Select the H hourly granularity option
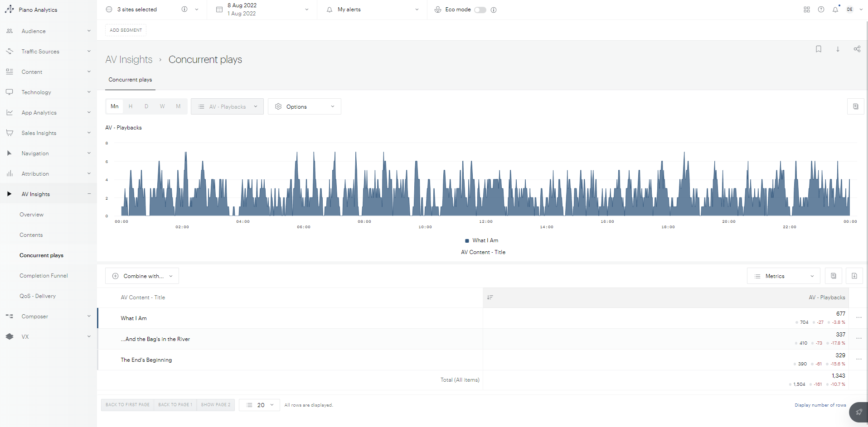The height and width of the screenshot is (427, 868). coord(131,106)
